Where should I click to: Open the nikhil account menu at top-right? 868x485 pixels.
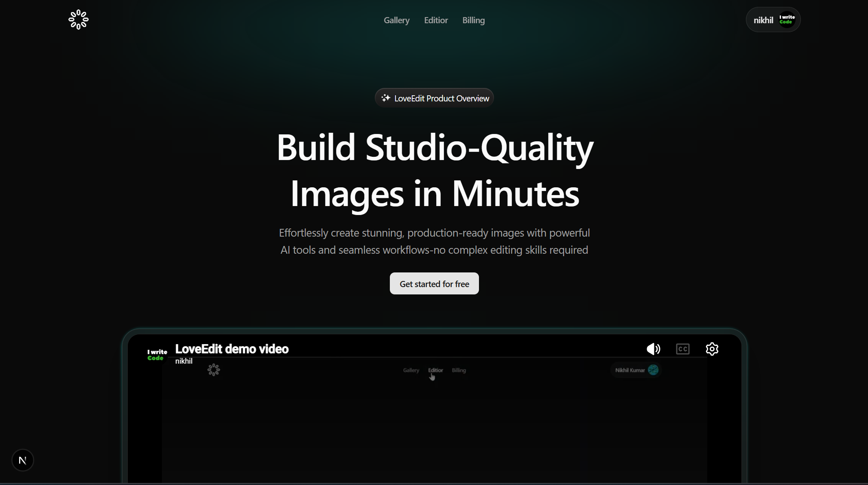[x=773, y=19]
